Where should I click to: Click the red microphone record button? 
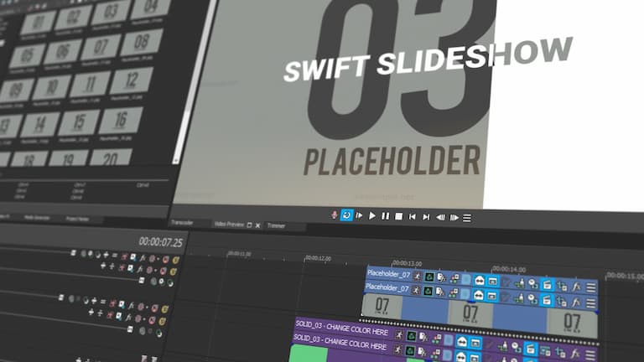[335, 215]
